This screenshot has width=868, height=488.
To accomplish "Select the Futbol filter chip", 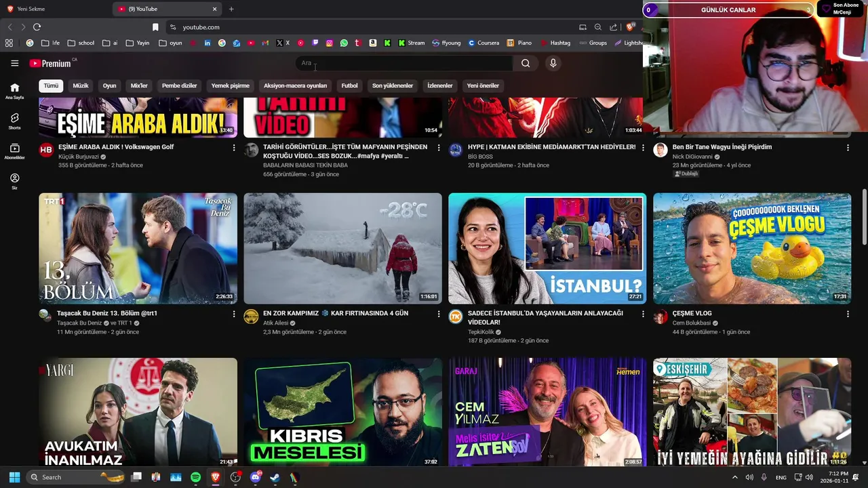I will [x=349, y=85].
